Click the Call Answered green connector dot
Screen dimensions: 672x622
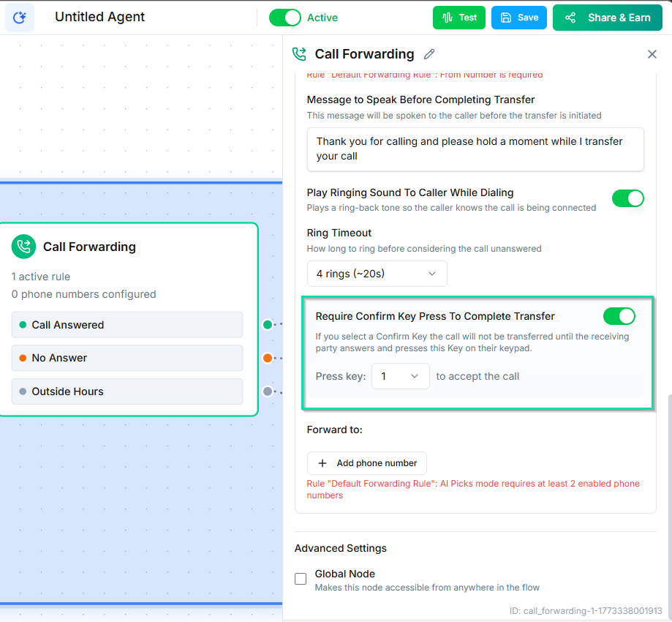click(268, 324)
